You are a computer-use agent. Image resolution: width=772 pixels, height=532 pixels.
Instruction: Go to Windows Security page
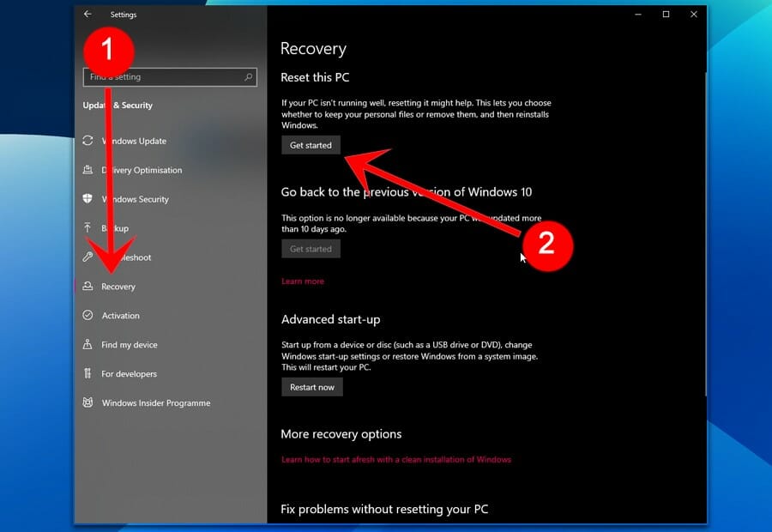point(171,198)
